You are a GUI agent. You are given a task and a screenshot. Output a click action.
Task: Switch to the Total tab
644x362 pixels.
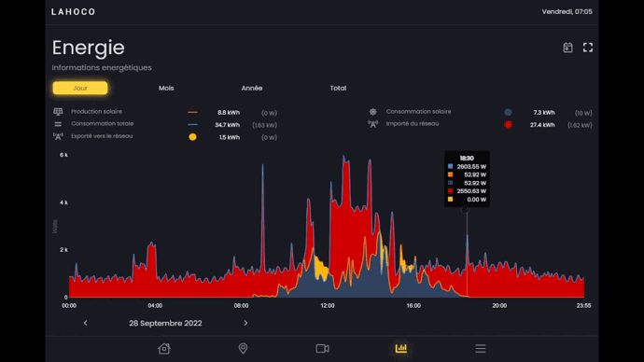pyautogui.click(x=338, y=88)
